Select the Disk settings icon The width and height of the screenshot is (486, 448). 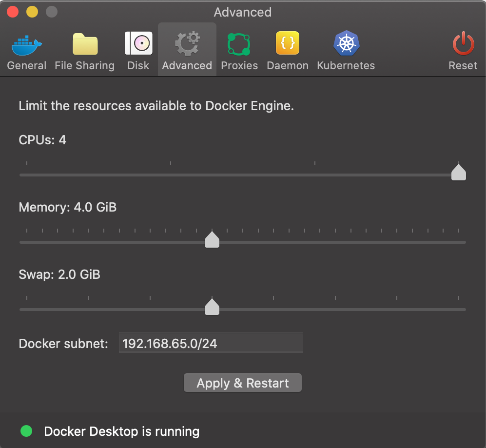(x=138, y=44)
